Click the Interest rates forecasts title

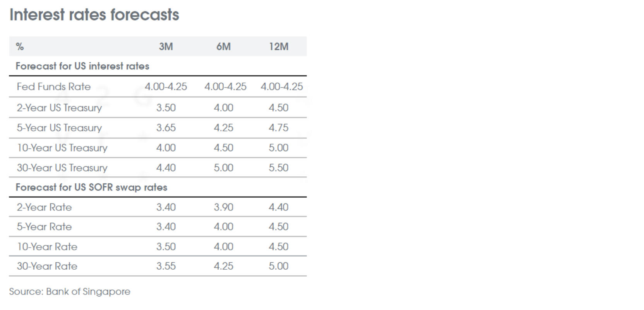tap(94, 15)
